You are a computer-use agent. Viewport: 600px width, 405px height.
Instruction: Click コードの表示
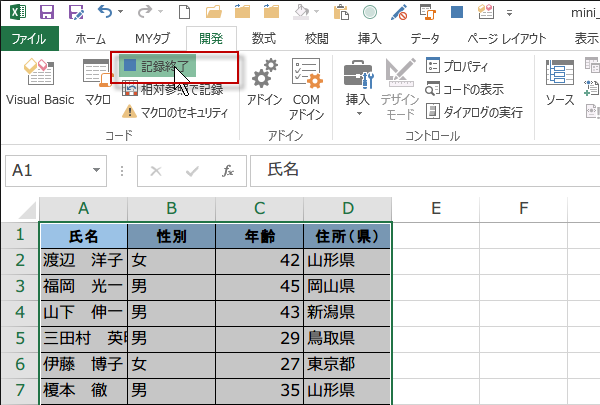point(465,89)
